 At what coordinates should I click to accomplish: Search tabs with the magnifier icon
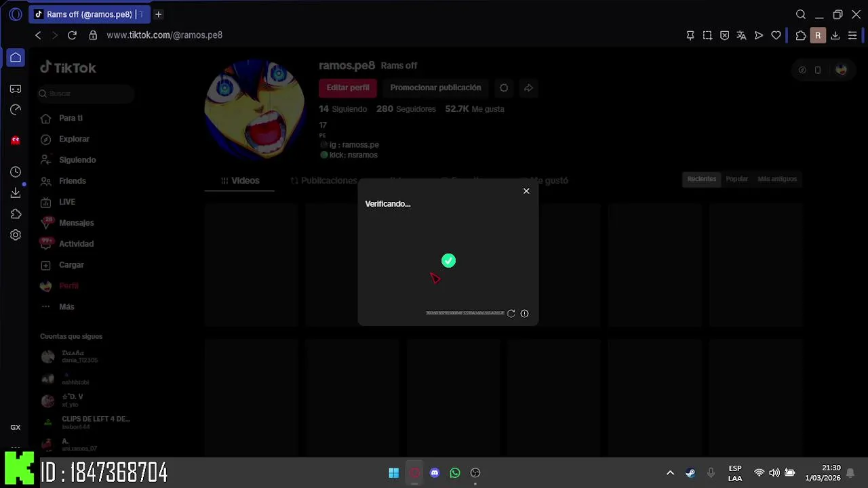801,14
